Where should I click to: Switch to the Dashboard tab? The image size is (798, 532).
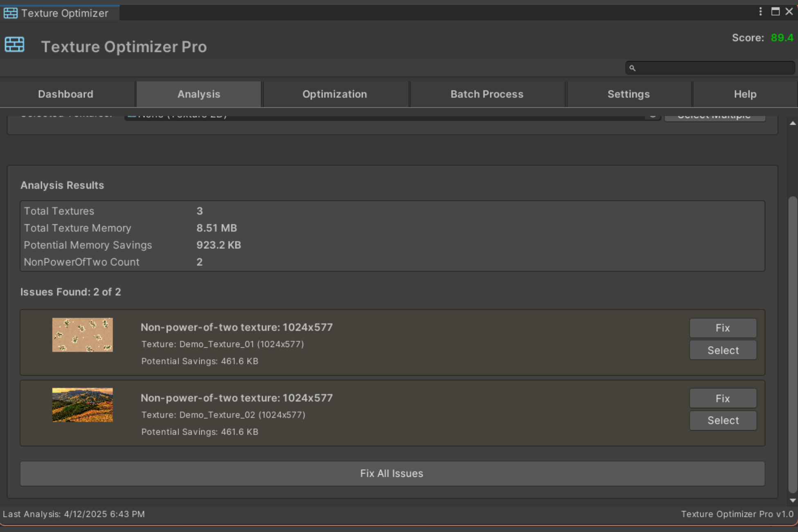[x=66, y=94]
